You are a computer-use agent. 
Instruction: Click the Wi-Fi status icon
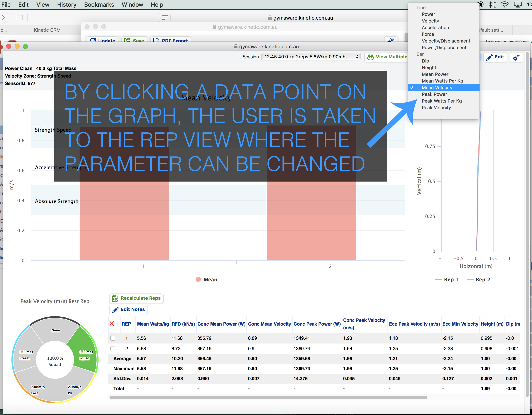pyautogui.click(x=505, y=5)
